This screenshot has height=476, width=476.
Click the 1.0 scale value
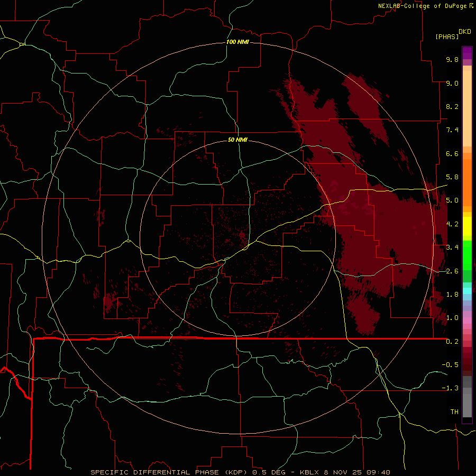pyautogui.click(x=452, y=318)
